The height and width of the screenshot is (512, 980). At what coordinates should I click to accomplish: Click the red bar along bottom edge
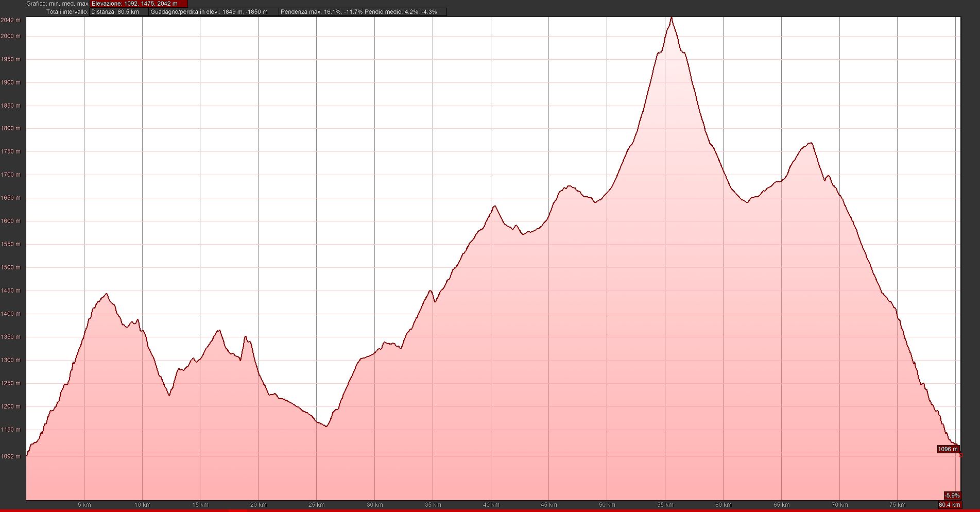click(489, 510)
